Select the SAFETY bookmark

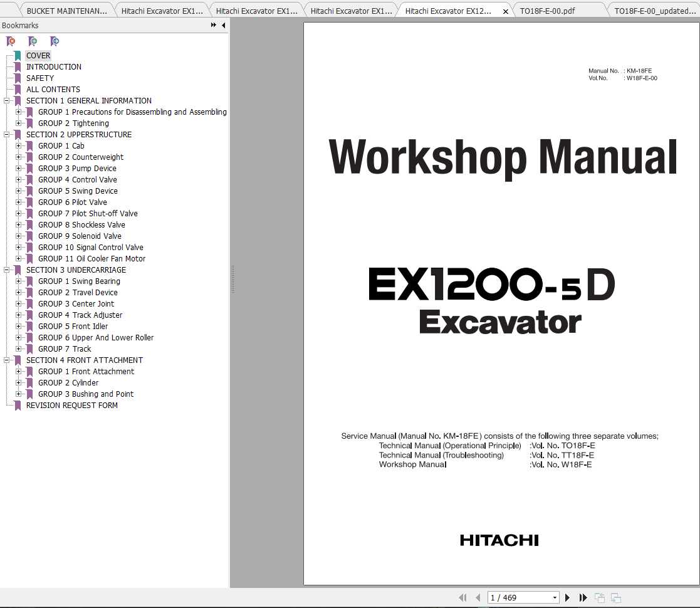pyautogui.click(x=39, y=78)
